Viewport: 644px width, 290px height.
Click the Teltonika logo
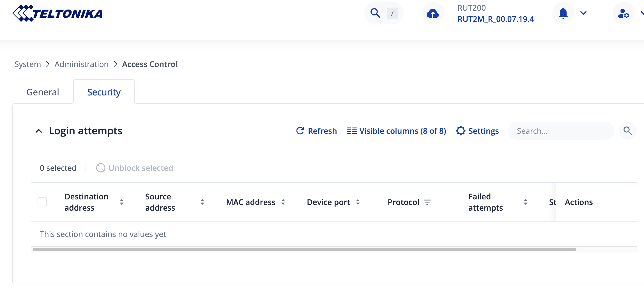click(x=58, y=13)
